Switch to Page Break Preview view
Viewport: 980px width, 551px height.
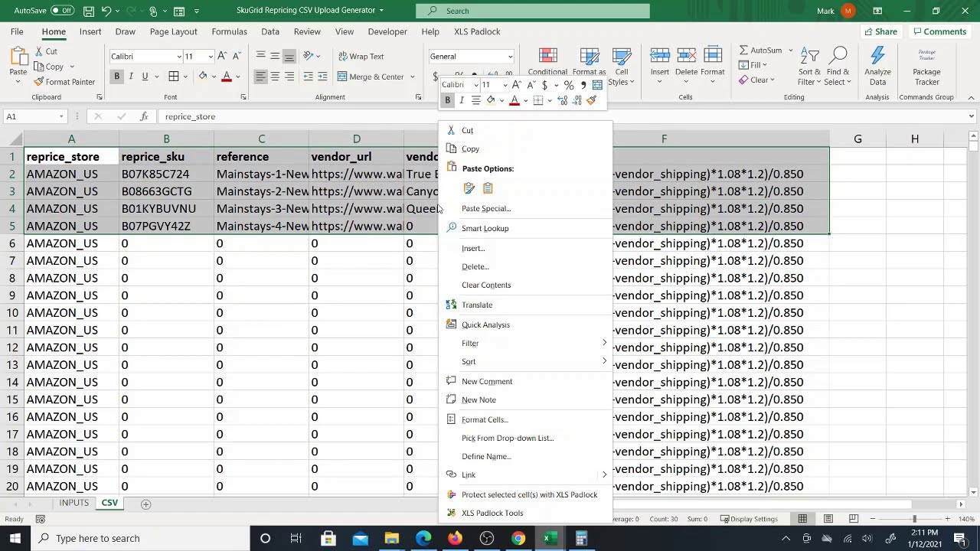coord(854,519)
